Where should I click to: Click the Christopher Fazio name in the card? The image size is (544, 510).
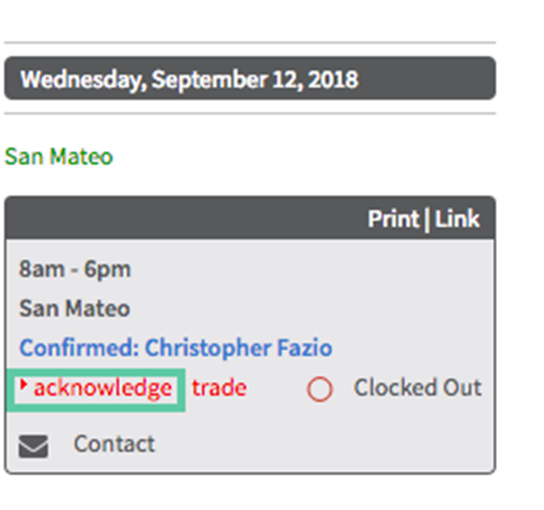click(239, 348)
